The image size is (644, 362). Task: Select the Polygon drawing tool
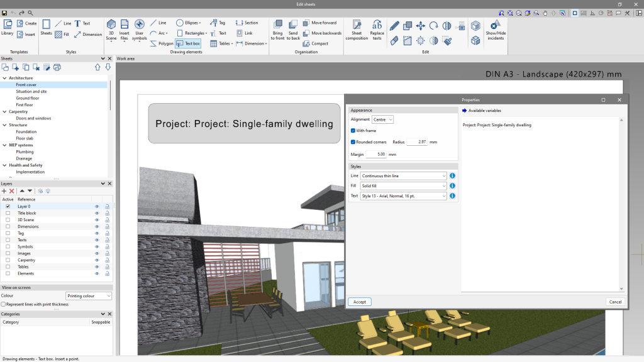[162, 44]
